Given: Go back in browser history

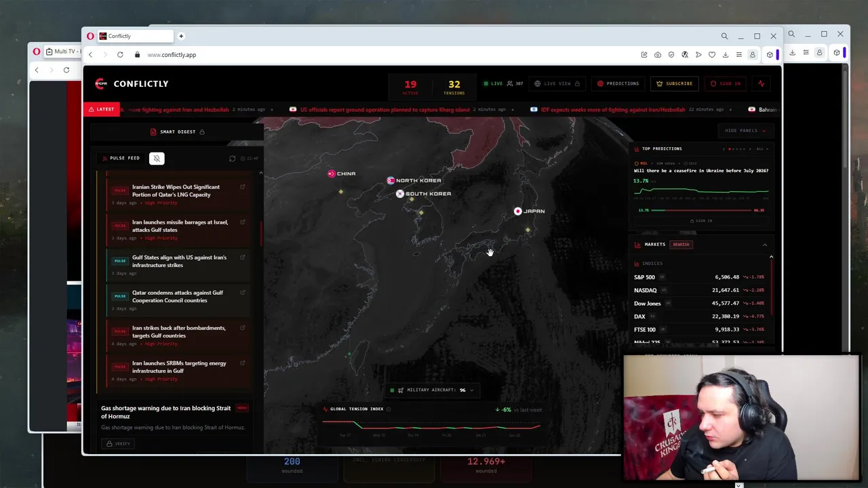Looking at the screenshot, I should click(90, 55).
